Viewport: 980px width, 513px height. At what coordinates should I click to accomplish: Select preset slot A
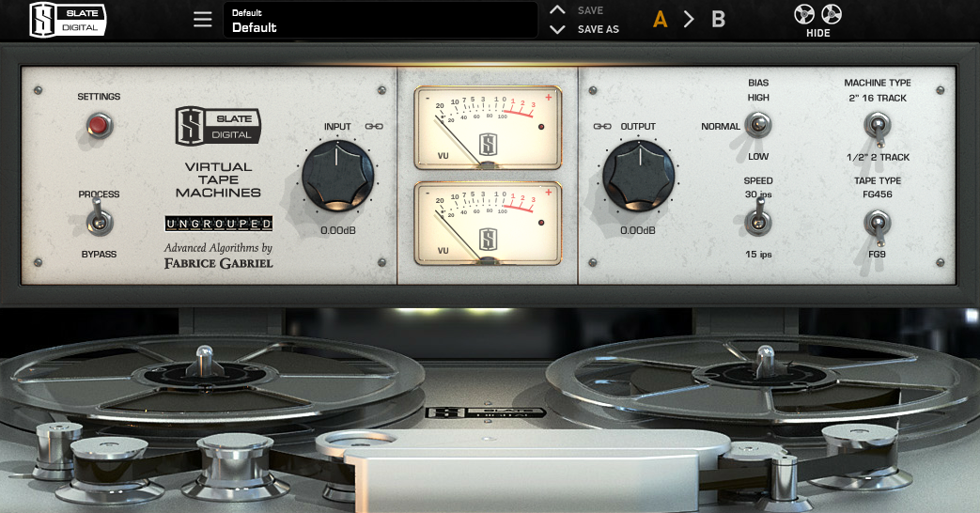660,20
